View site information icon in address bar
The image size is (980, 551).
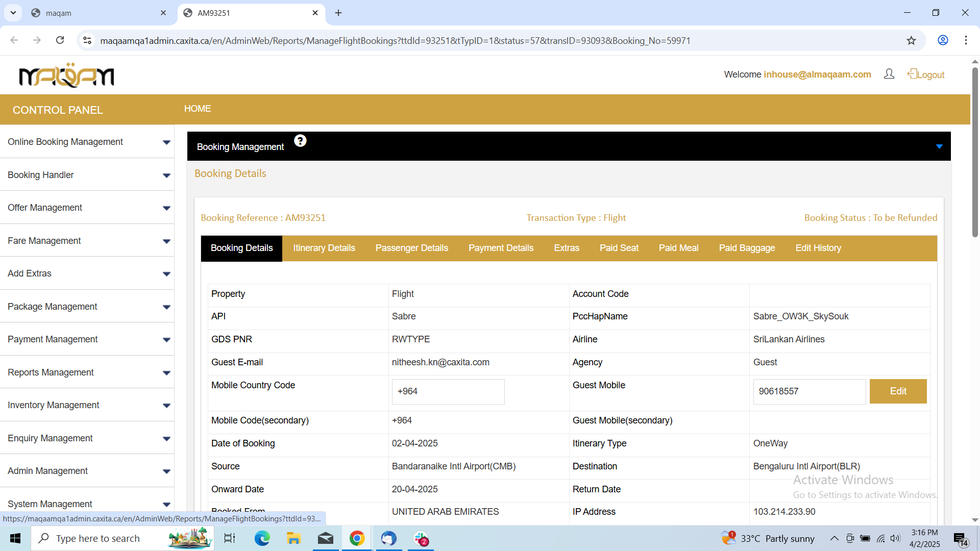click(87, 40)
